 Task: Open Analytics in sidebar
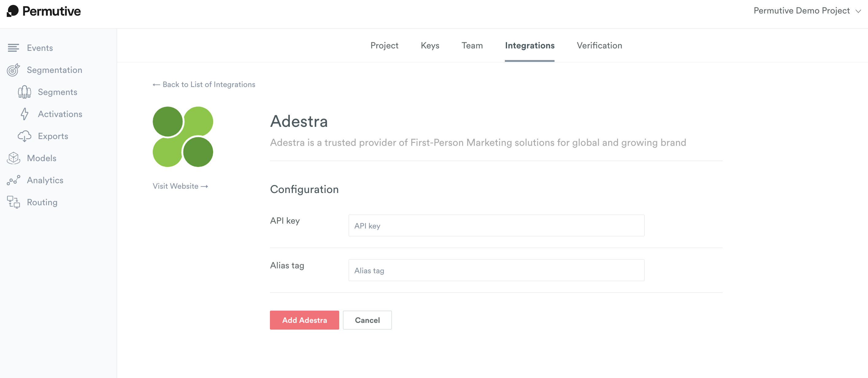coord(45,180)
